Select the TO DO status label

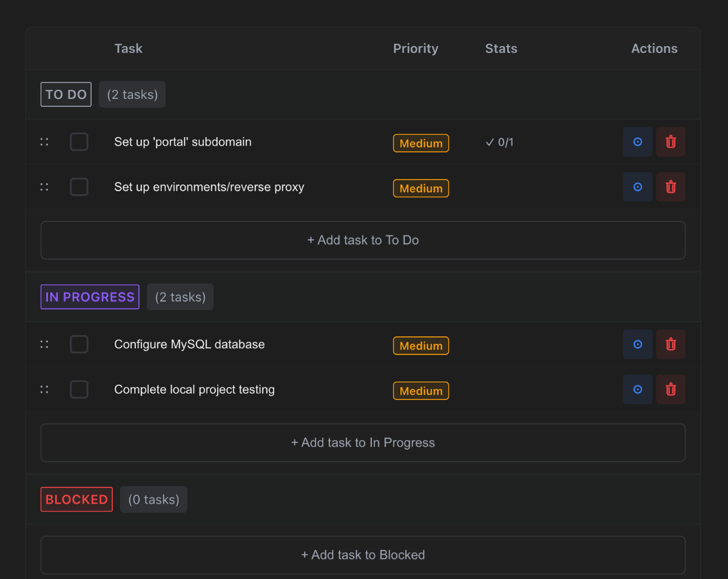(x=66, y=94)
